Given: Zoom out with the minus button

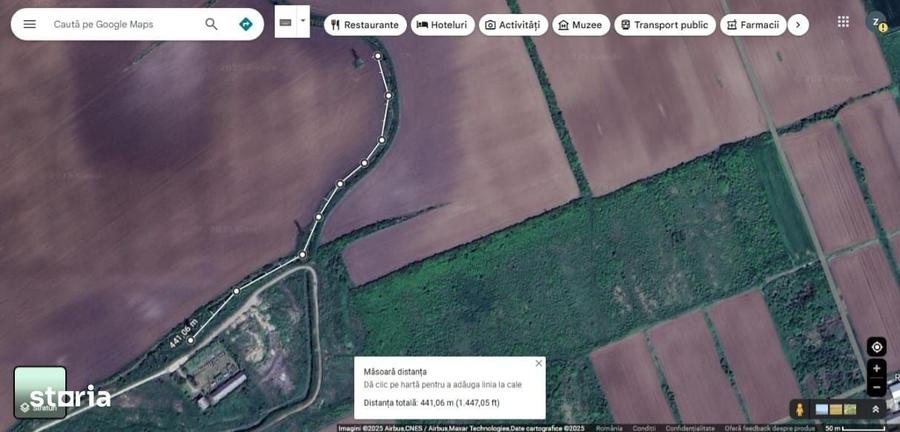Looking at the screenshot, I should (x=876, y=387).
